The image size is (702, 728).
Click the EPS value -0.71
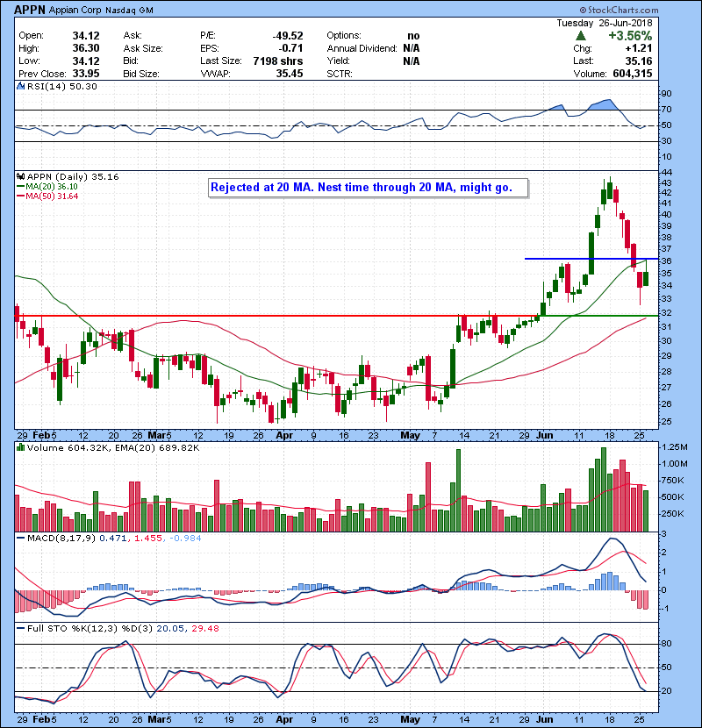click(x=290, y=48)
